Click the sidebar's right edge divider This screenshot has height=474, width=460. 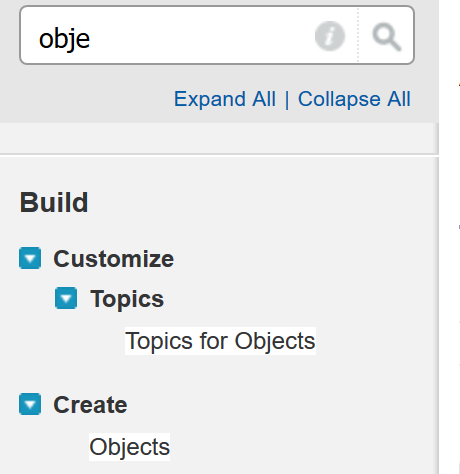click(437, 300)
